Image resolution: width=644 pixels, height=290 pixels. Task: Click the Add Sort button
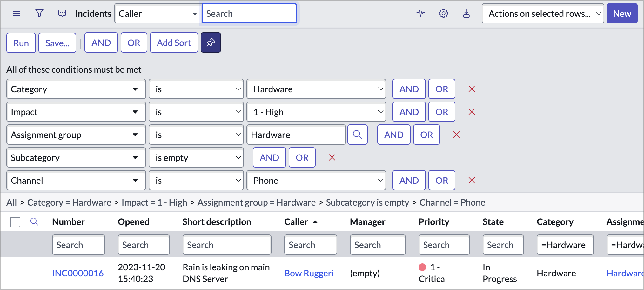pyautogui.click(x=174, y=42)
